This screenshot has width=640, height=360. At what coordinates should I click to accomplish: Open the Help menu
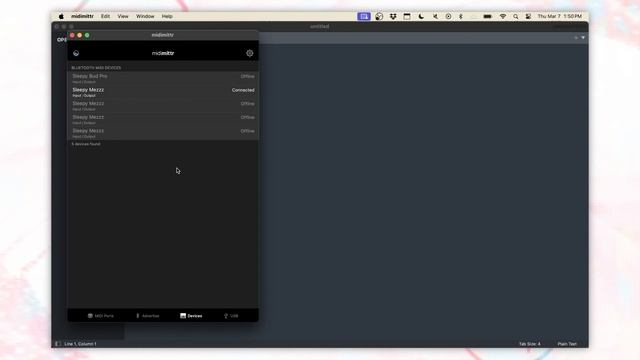(x=167, y=16)
